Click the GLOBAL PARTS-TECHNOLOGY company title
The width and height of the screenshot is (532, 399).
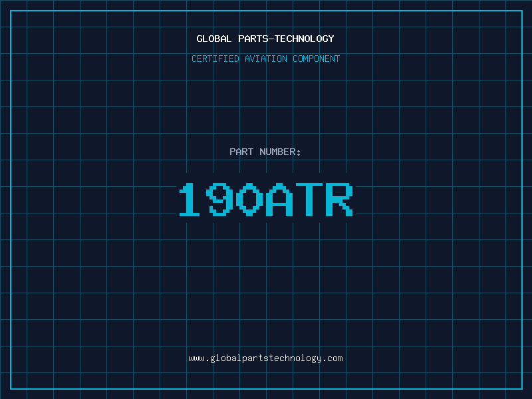pos(265,39)
